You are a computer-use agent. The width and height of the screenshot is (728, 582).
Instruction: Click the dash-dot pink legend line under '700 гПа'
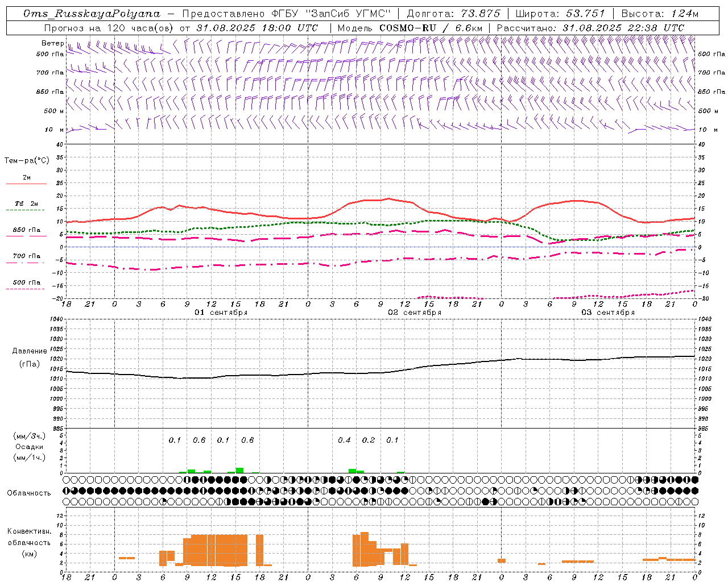pyautogui.click(x=26, y=263)
